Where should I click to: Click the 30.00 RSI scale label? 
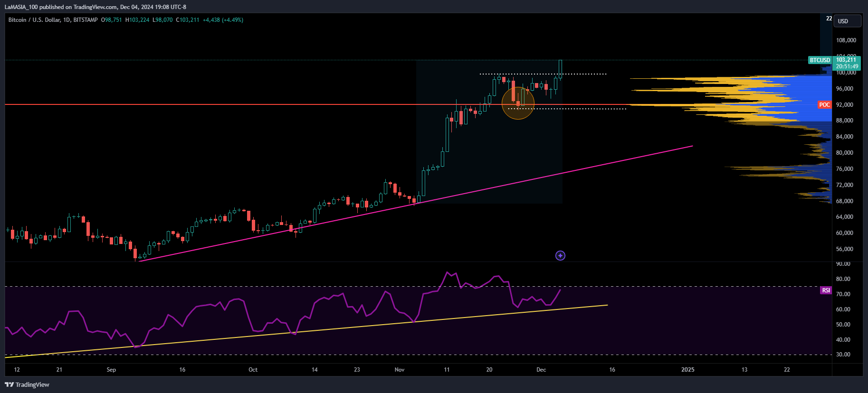point(843,355)
